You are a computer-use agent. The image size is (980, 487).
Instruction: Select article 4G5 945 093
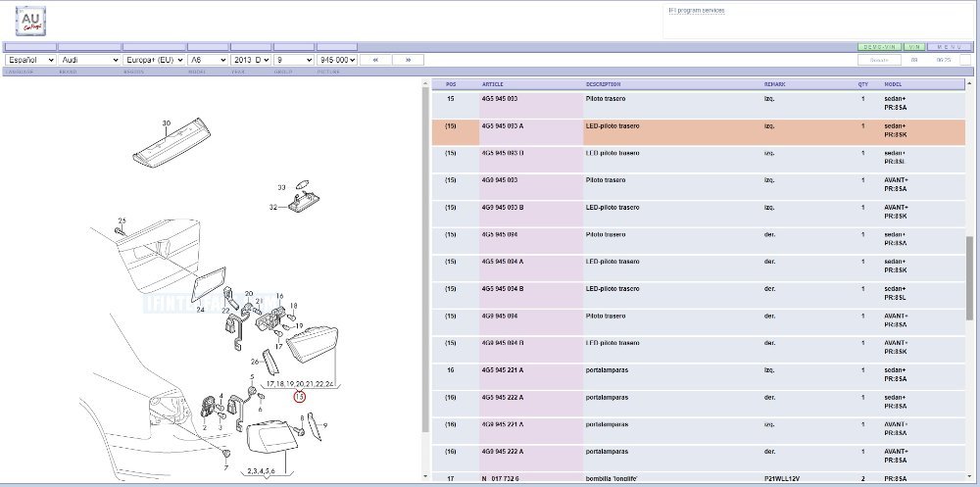(500, 99)
